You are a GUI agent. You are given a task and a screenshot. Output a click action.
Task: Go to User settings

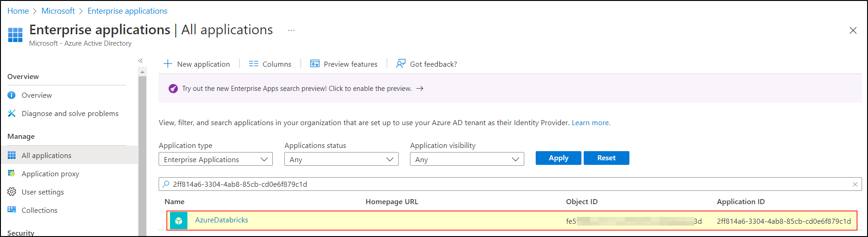43,192
